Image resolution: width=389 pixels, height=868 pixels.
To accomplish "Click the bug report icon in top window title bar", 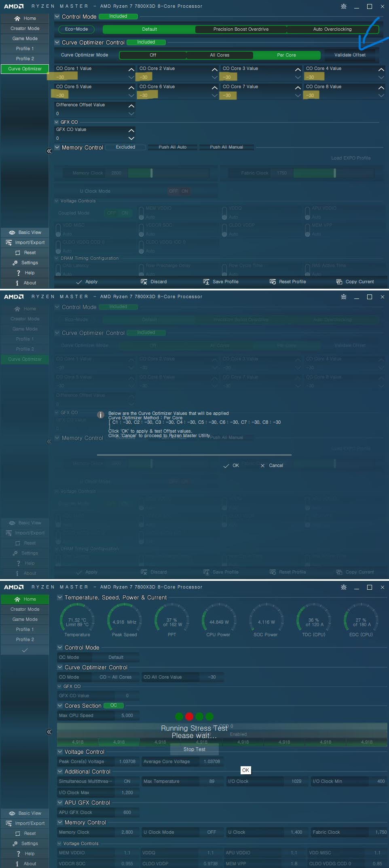I will pyautogui.click(x=344, y=6).
